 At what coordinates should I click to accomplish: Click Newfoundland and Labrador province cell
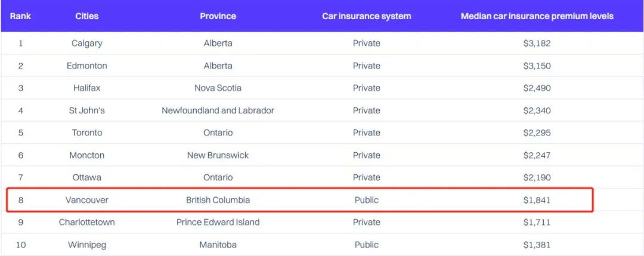click(x=218, y=110)
